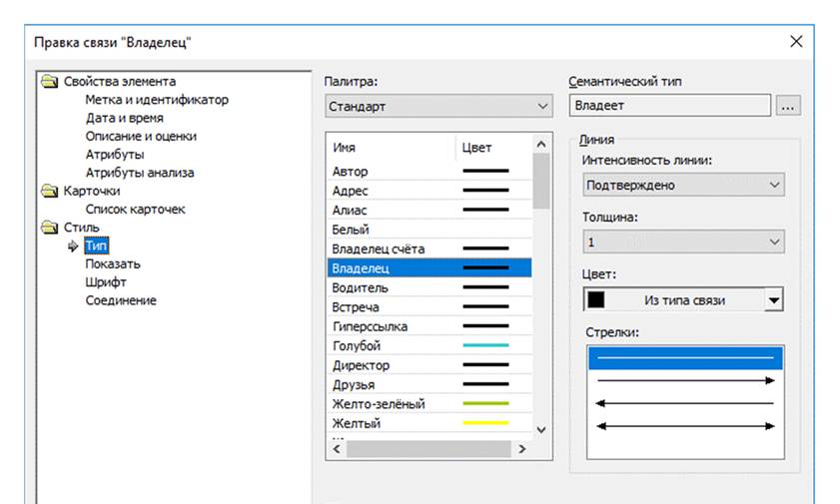Select the plain line without arrows
Viewport: 840px width, 504px height.
tap(685, 358)
